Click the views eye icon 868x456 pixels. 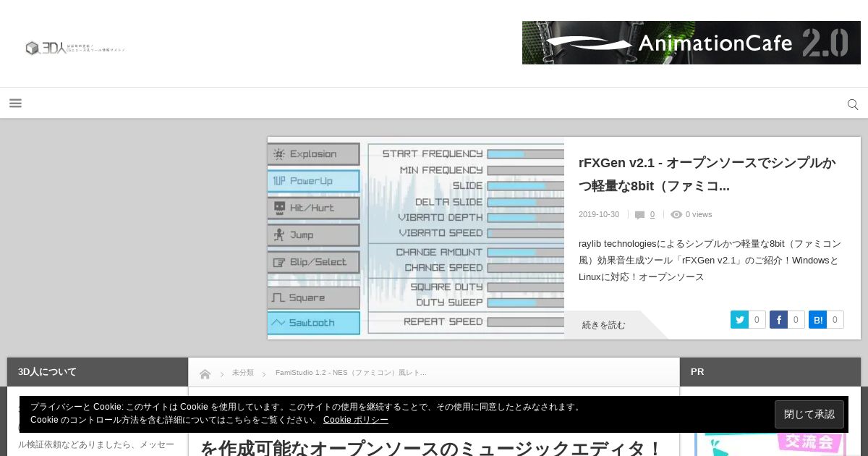pos(676,214)
